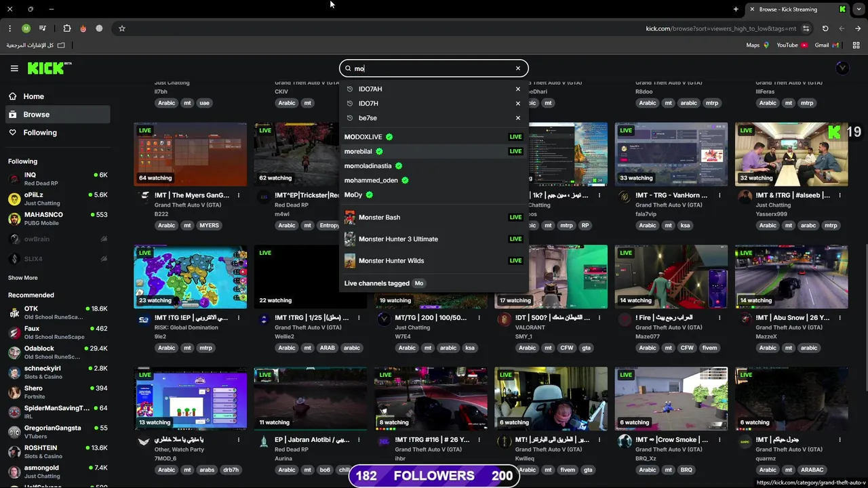This screenshot has width=868, height=488.
Task: Select recent search be7se
Action: 368,118
